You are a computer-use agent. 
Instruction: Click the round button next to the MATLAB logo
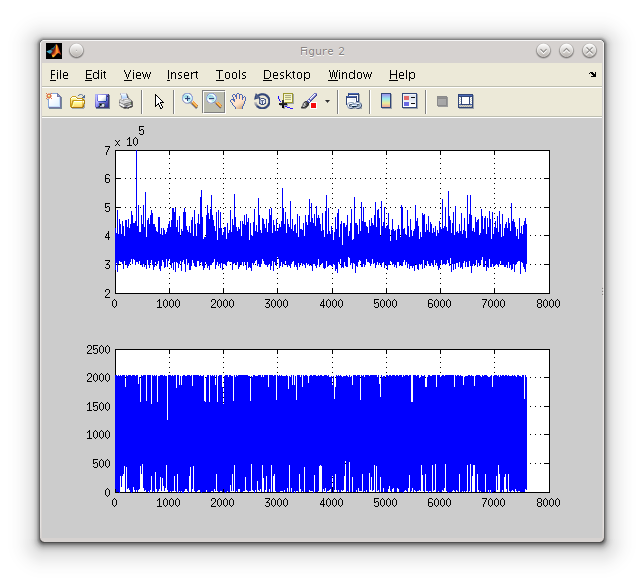[76, 51]
